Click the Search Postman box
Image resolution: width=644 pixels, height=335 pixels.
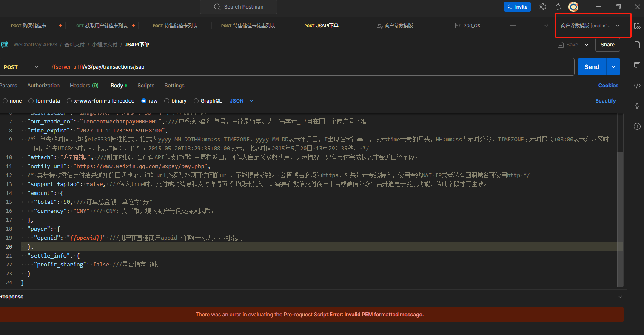(239, 7)
